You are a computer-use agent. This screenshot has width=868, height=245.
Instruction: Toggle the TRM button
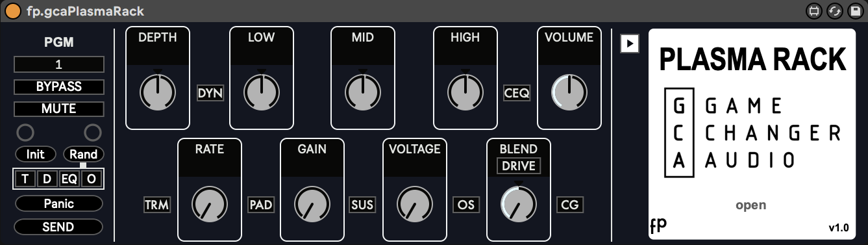point(156,205)
